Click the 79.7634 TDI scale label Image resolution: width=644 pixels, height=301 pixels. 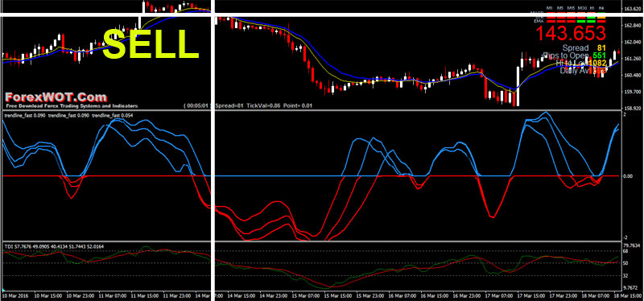point(633,246)
